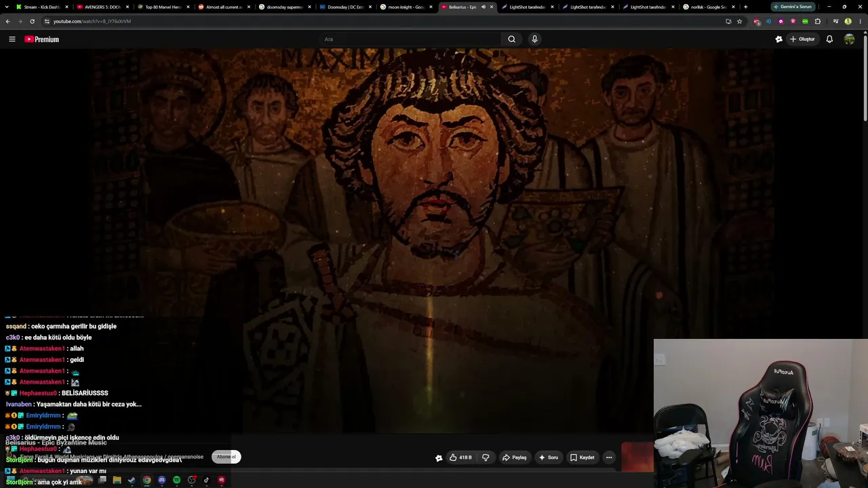The width and height of the screenshot is (868, 488).
Task: Focus the YouTube Ara search field
Action: point(410,39)
